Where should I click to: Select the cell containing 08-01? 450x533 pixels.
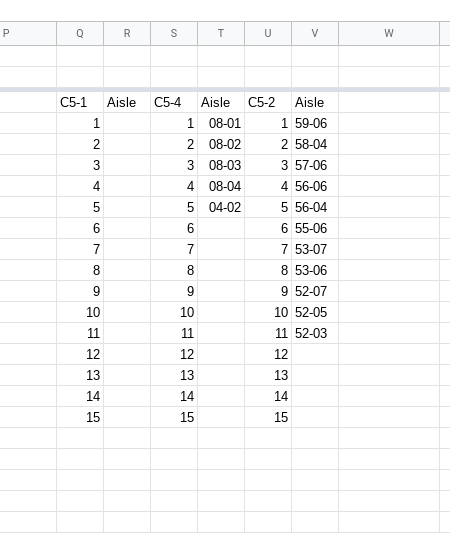click(x=221, y=123)
